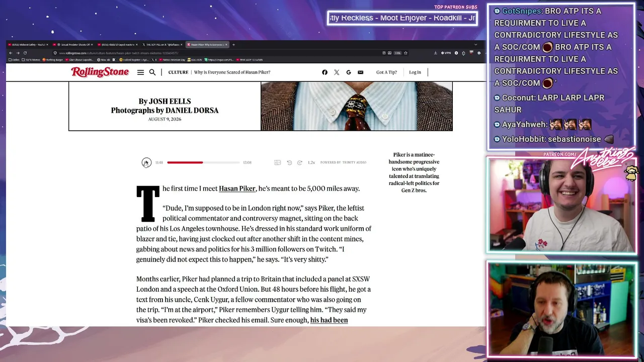Change the 1.2x playback speed
The image size is (644, 362).
pos(311,162)
